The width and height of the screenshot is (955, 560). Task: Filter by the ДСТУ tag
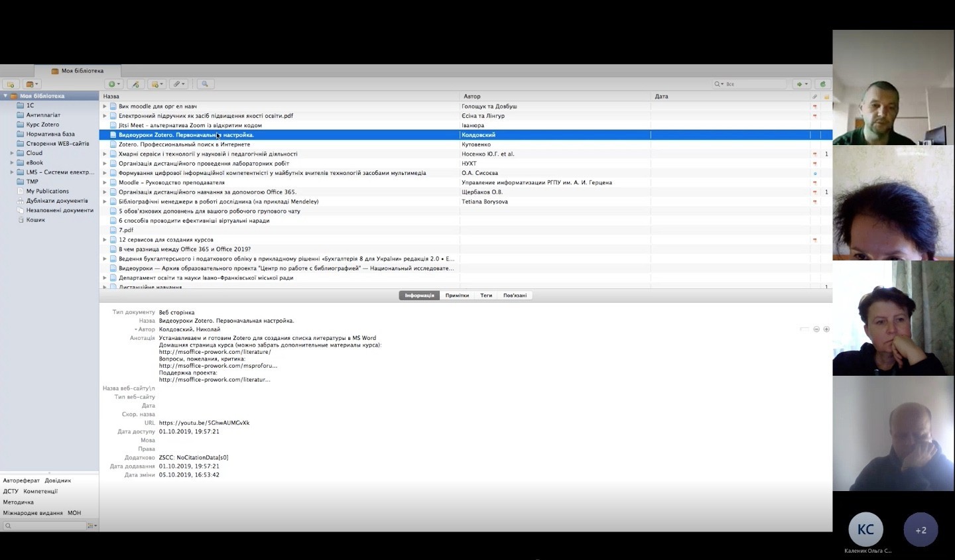[x=11, y=492]
